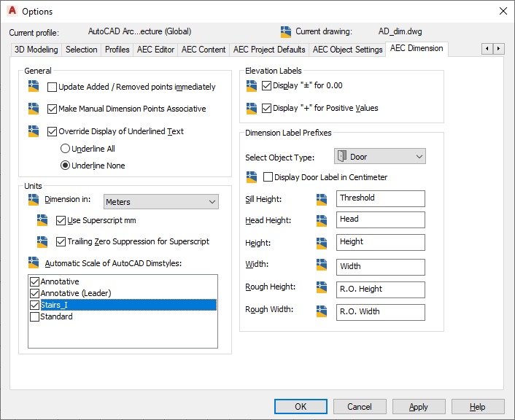Screen dimensions: 515x420
Task: Check the Standard dimstyle checkbox
Action: [34, 317]
